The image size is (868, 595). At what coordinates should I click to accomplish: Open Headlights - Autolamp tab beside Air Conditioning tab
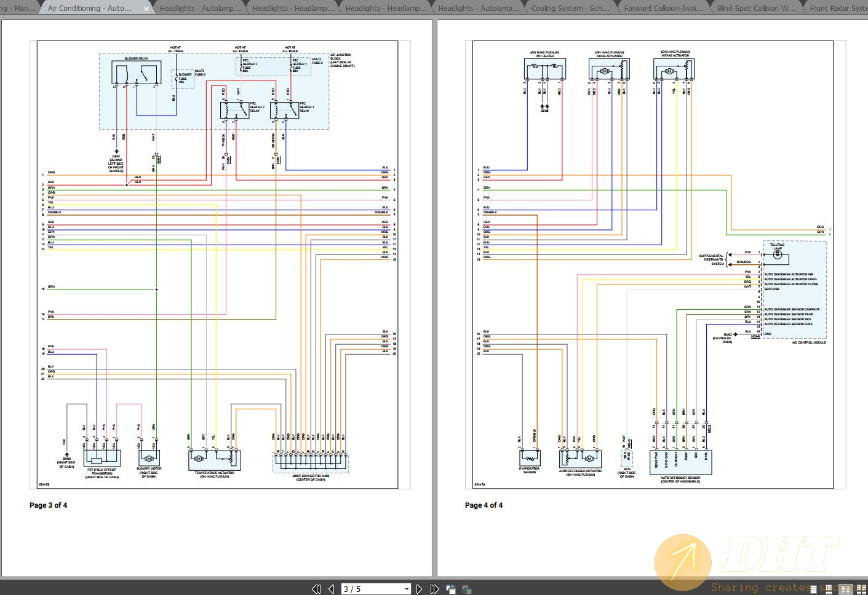(200, 9)
